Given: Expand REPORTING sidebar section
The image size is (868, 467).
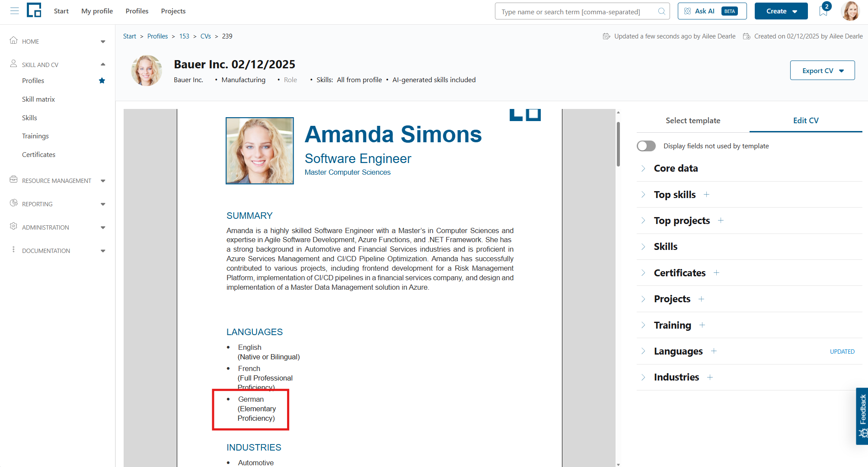Looking at the screenshot, I should (103, 204).
